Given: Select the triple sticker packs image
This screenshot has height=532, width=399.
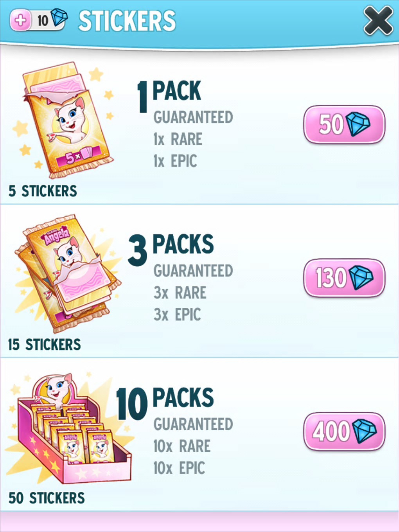Looking at the screenshot, I should tap(66, 273).
